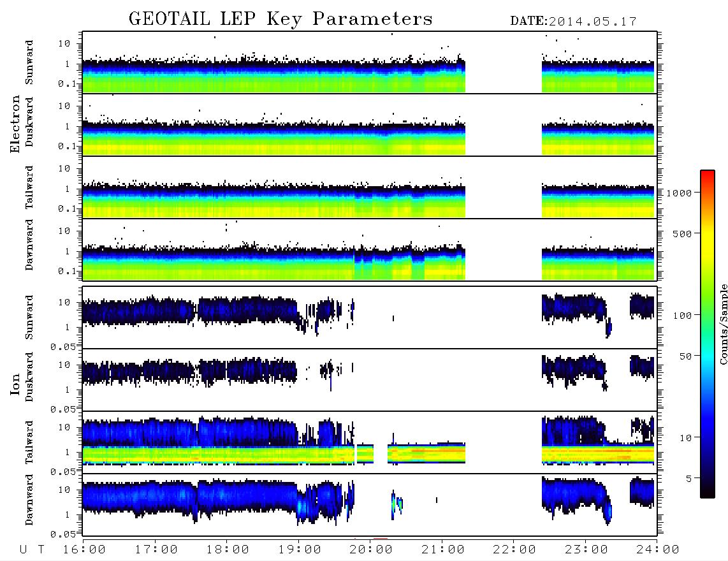Click the yellow section of the colorbar

click(x=708, y=242)
